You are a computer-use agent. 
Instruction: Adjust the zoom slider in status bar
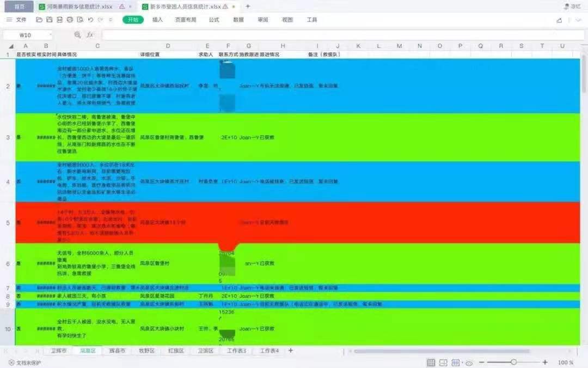(x=513, y=363)
